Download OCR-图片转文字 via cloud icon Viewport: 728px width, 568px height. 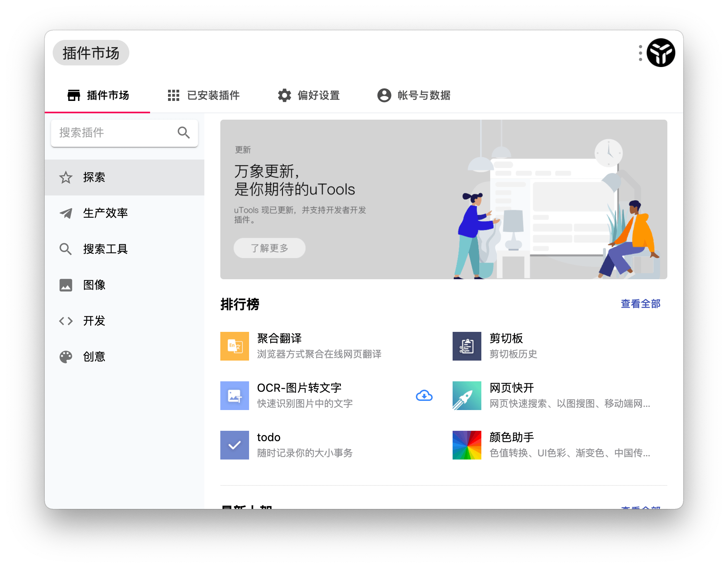coord(424,395)
